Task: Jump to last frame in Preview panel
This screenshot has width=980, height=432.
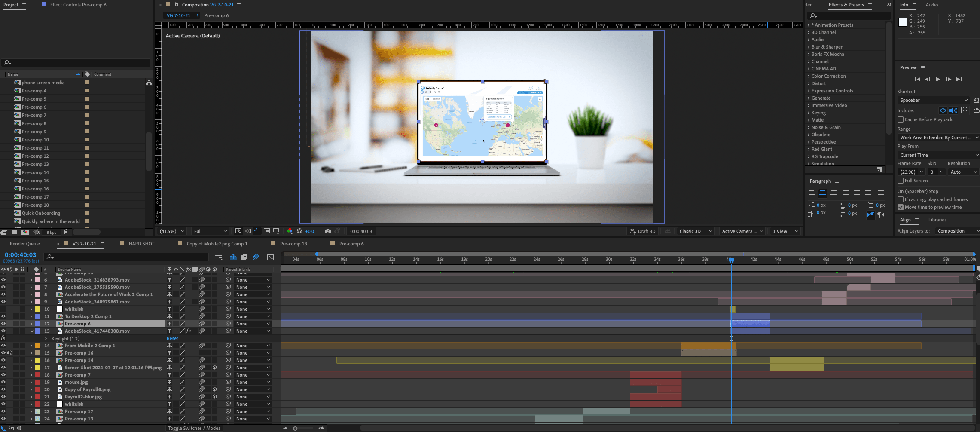Action: tap(959, 80)
